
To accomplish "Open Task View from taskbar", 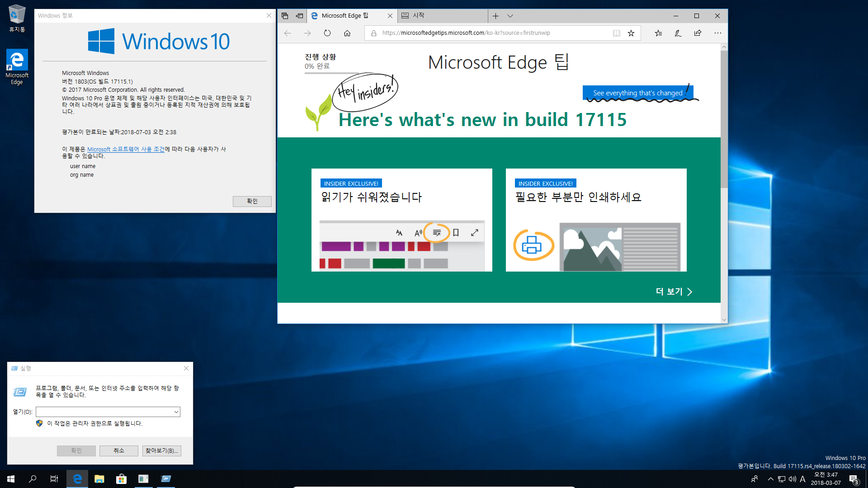I will (54, 479).
